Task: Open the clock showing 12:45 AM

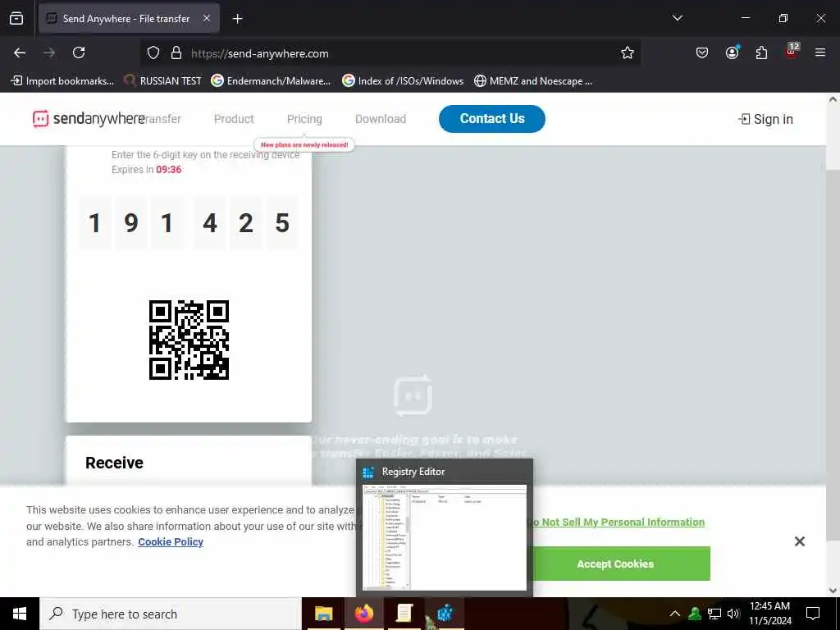Action: click(769, 614)
